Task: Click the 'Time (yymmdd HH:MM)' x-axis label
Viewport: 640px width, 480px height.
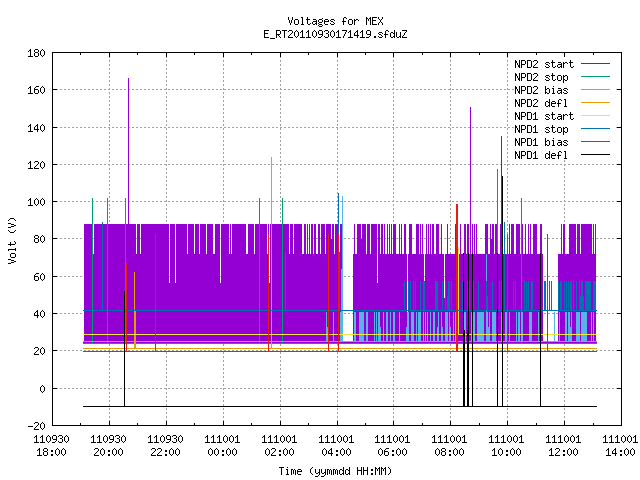Action: tap(335, 471)
